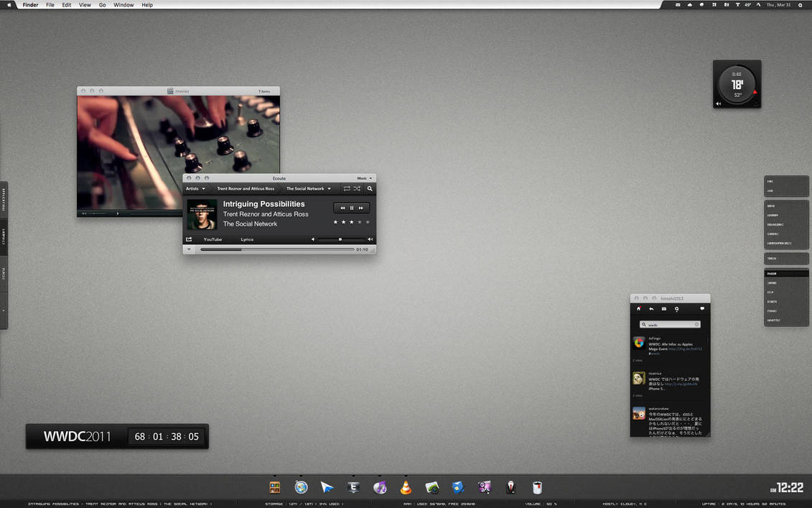Pause playback in the Ecoute player
This screenshot has width=812, height=508.
coord(352,208)
